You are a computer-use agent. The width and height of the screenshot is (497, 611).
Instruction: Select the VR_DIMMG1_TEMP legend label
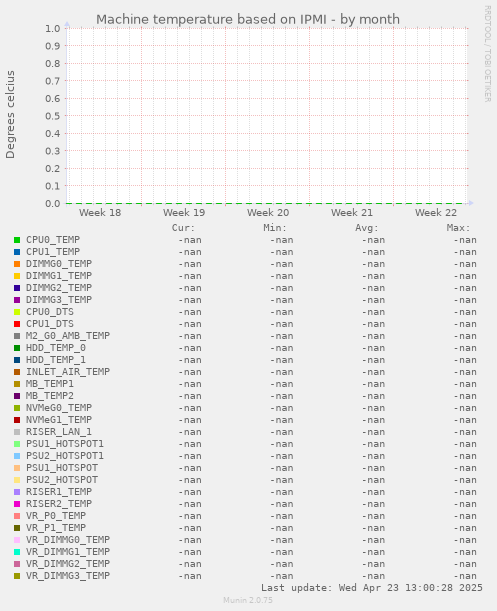click(68, 552)
